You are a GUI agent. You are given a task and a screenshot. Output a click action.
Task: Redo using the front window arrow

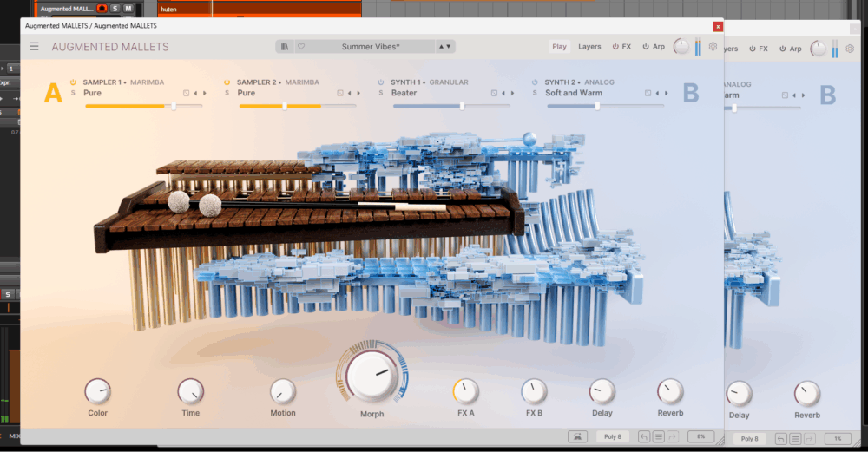click(x=673, y=436)
